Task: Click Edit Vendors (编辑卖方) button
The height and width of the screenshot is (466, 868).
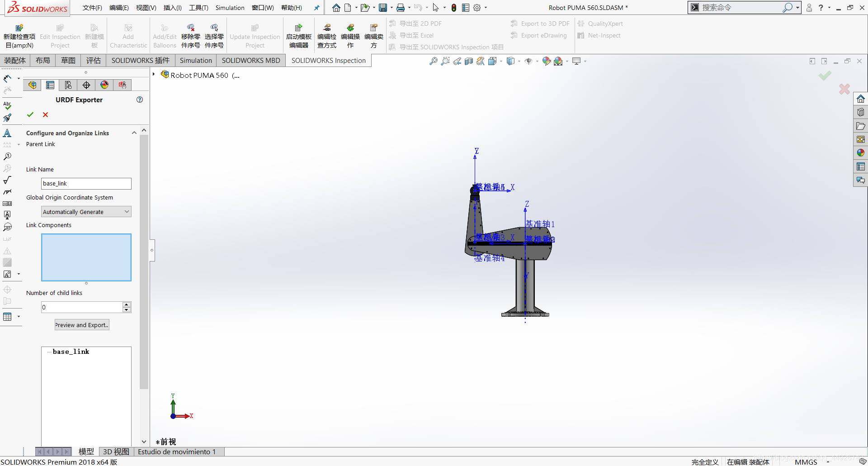Action: (374, 36)
